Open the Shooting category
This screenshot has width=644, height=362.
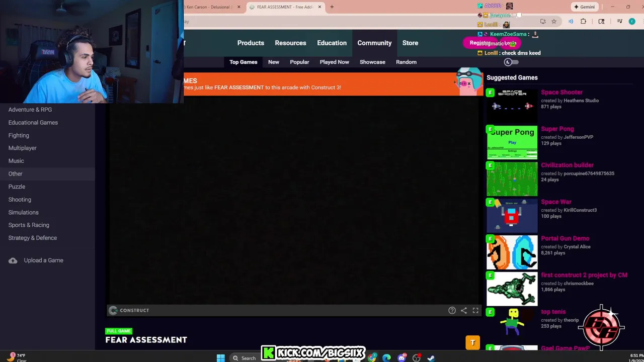click(x=20, y=200)
